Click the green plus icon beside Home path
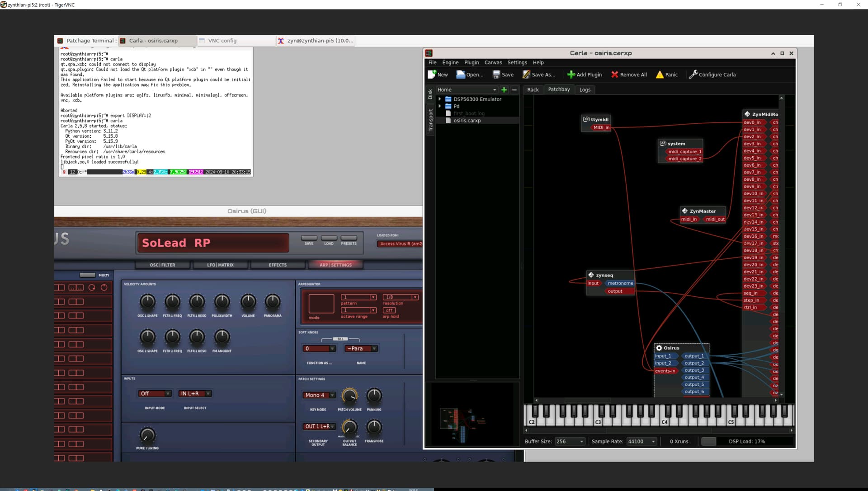Image resolution: width=868 pixels, height=491 pixels. click(504, 90)
